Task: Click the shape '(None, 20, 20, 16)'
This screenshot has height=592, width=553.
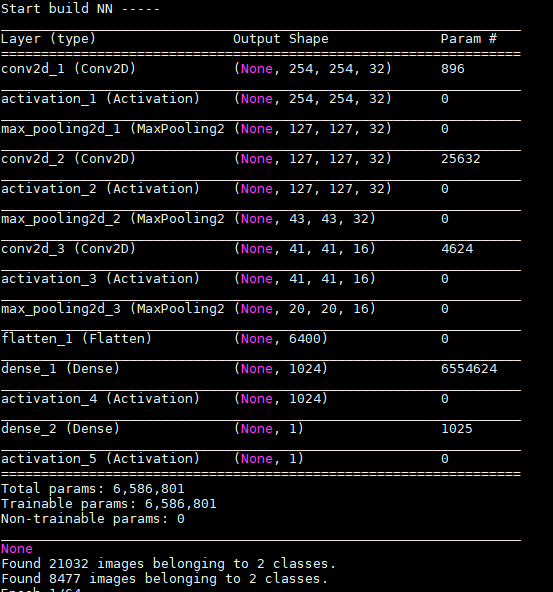Action: pos(305,309)
